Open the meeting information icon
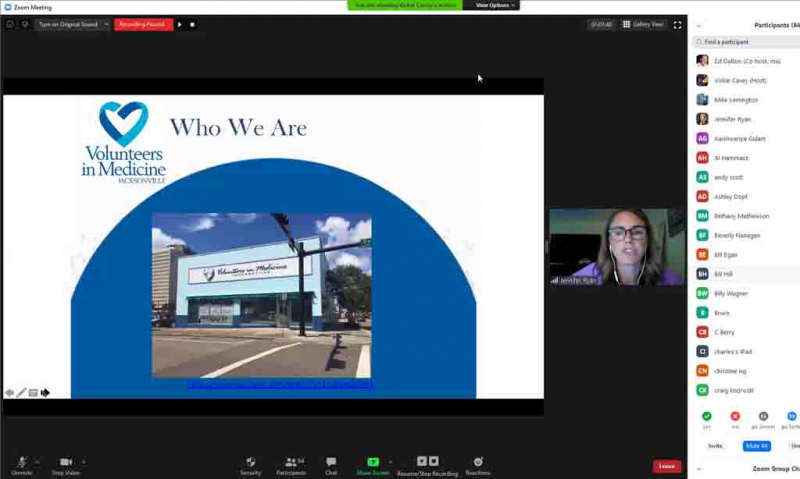This screenshot has width=800, height=479. click(10, 24)
